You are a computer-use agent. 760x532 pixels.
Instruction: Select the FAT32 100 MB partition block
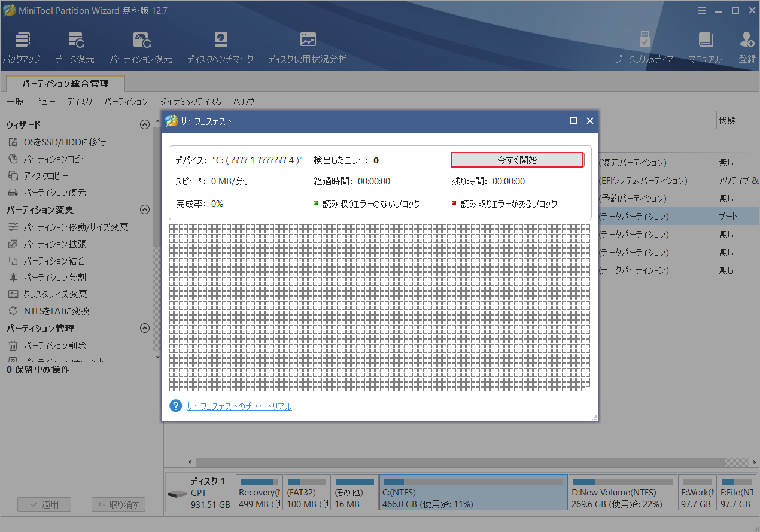click(308, 493)
